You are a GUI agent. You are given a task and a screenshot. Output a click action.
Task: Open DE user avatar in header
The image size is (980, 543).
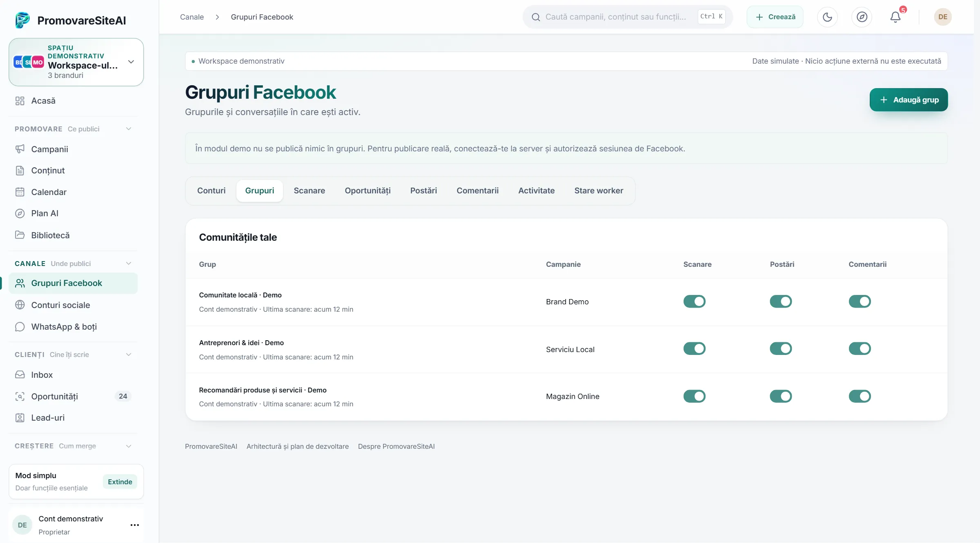coord(943,17)
